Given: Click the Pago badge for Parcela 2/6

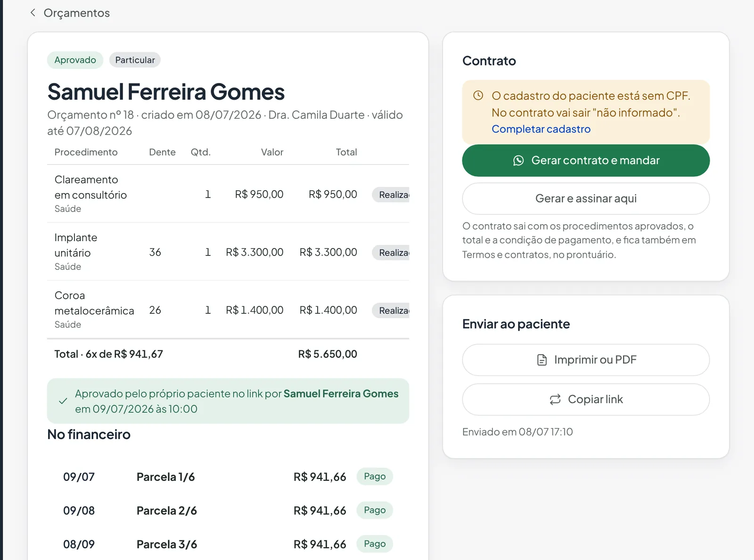Looking at the screenshot, I should pyautogui.click(x=375, y=510).
